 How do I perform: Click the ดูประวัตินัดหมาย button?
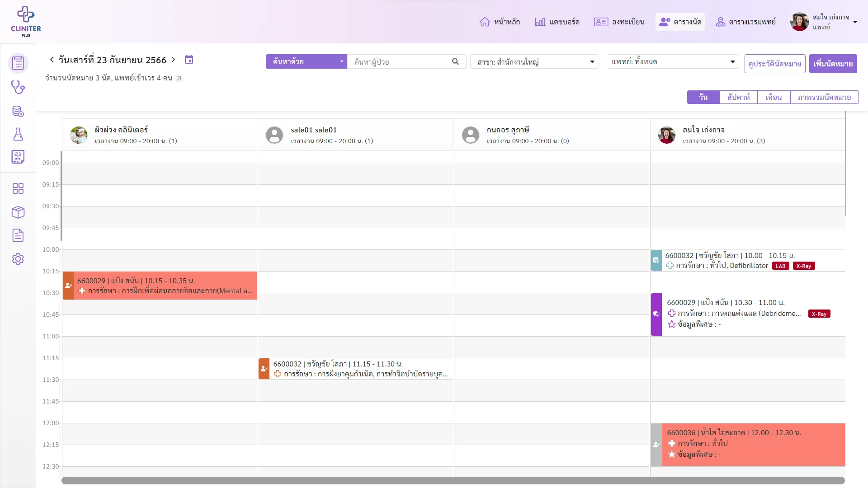(775, 64)
